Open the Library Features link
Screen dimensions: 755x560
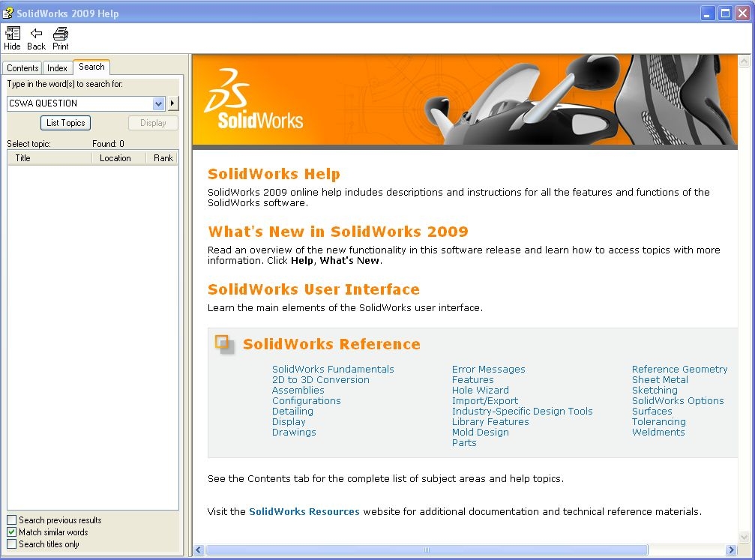[x=490, y=422]
